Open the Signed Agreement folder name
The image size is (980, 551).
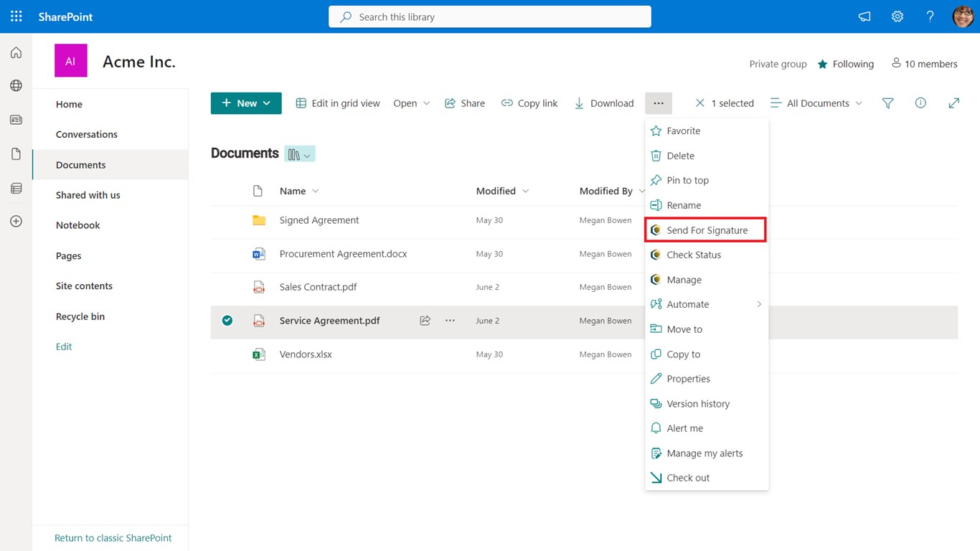[319, 220]
